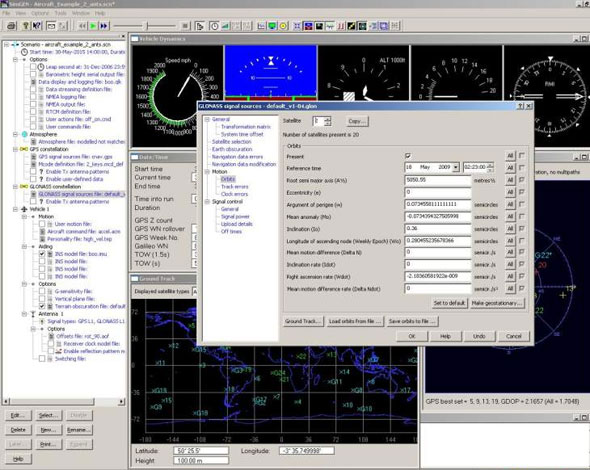Click the print icon in the toolbar
This screenshot has width=590, height=470.
tap(11, 26)
